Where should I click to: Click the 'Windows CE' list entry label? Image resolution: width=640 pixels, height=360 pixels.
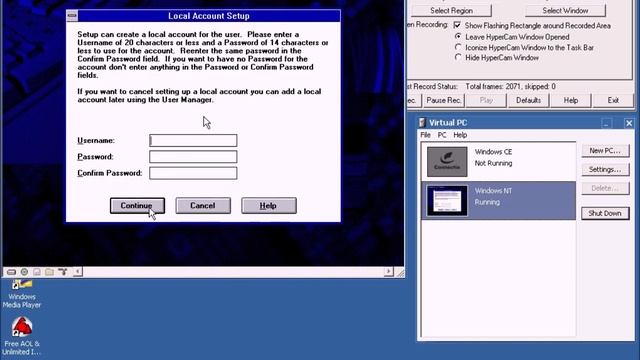point(493,152)
